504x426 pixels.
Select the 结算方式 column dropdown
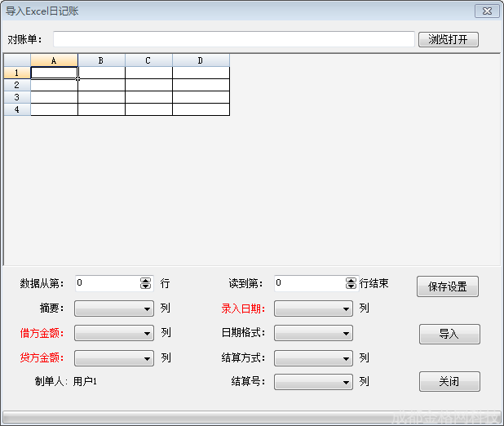313,357
